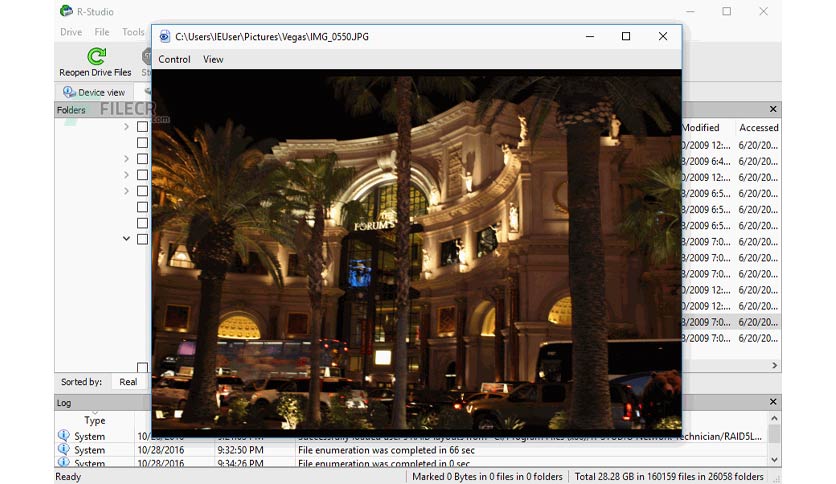The image size is (836, 484).
Task: Close the Folders panel with its X
Action: coord(773,109)
